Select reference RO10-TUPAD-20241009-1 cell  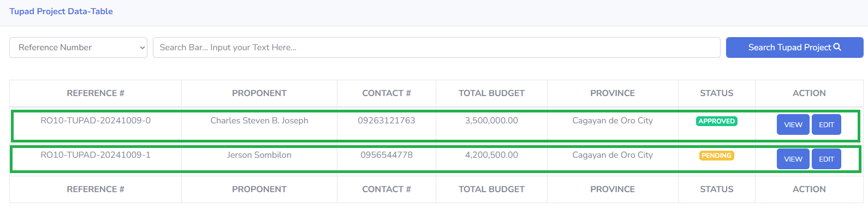pyautogui.click(x=96, y=155)
